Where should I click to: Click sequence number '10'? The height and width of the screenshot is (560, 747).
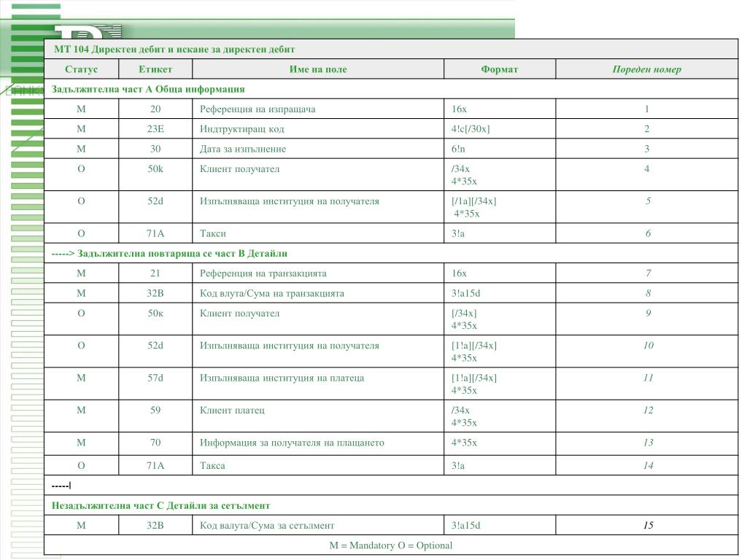[648, 346]
